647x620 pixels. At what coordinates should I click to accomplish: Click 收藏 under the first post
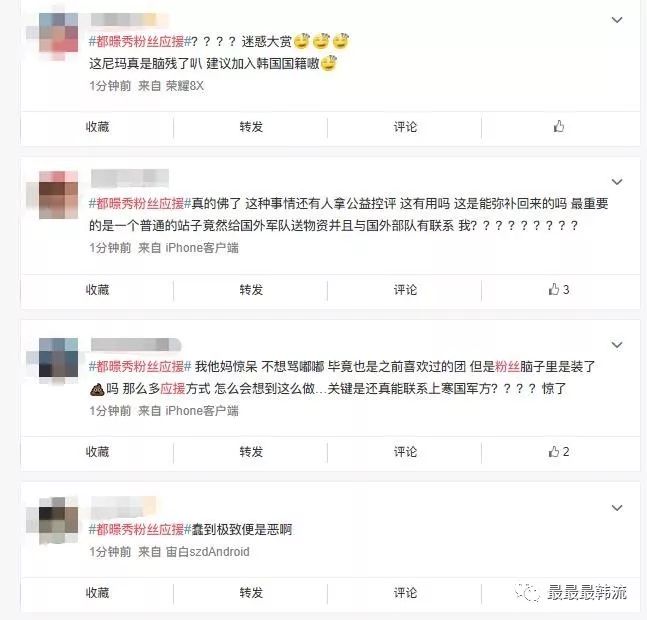click(97, 127)
